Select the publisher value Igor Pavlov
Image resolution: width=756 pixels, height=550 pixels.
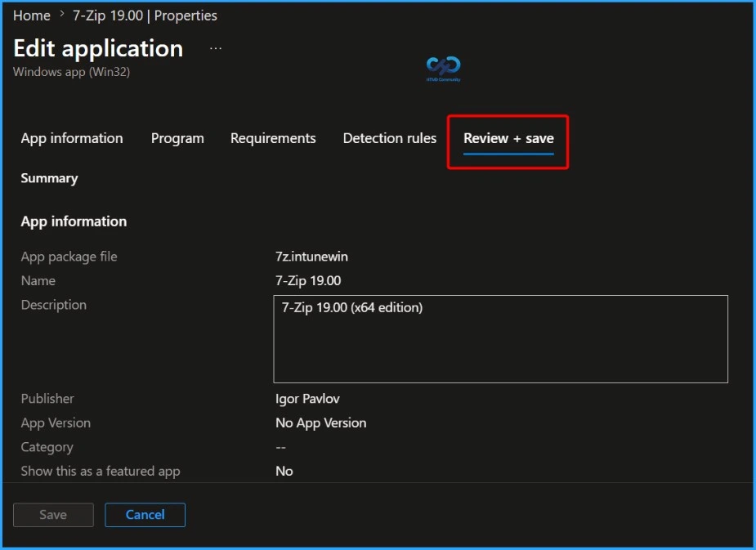tap(307, 399)
